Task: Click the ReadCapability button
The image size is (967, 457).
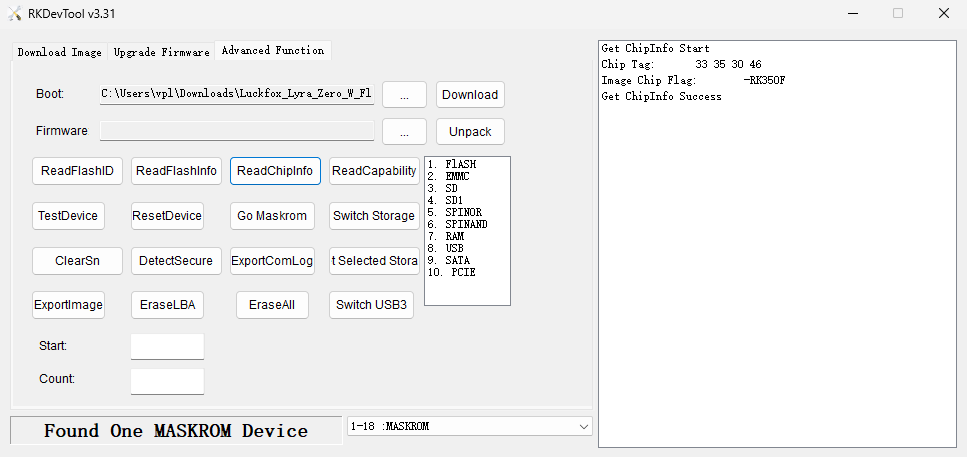Action: (374, 171)
